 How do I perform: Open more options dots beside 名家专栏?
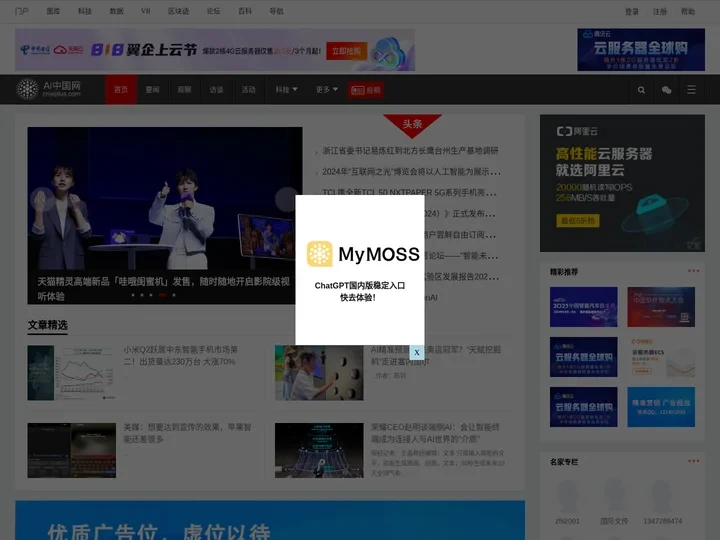click(693, 461)
